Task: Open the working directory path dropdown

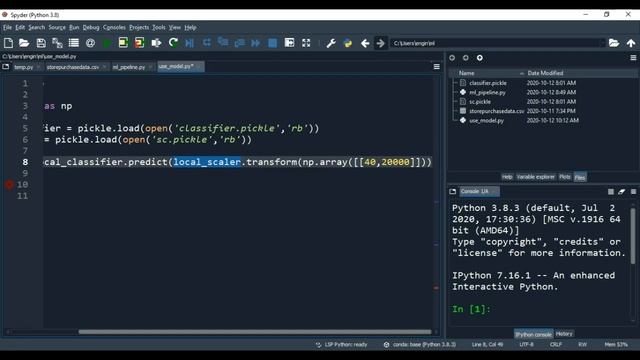Action: pos(602,43)
